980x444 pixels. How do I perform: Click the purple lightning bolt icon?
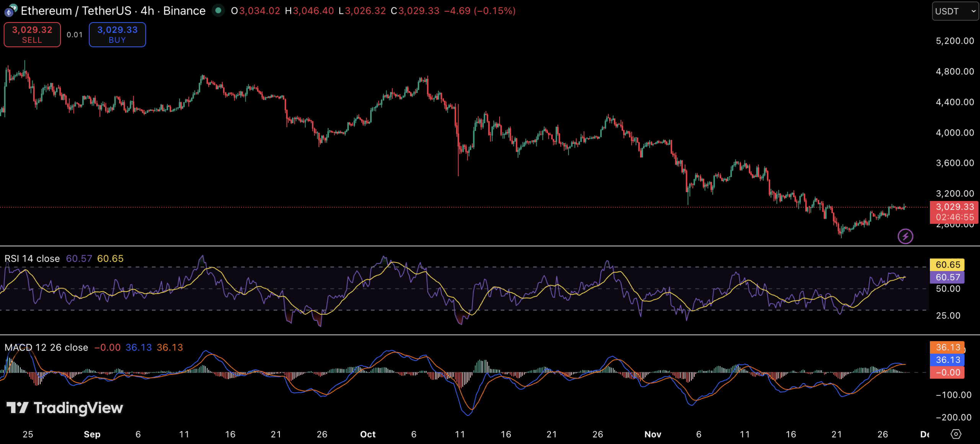[905, 236]
